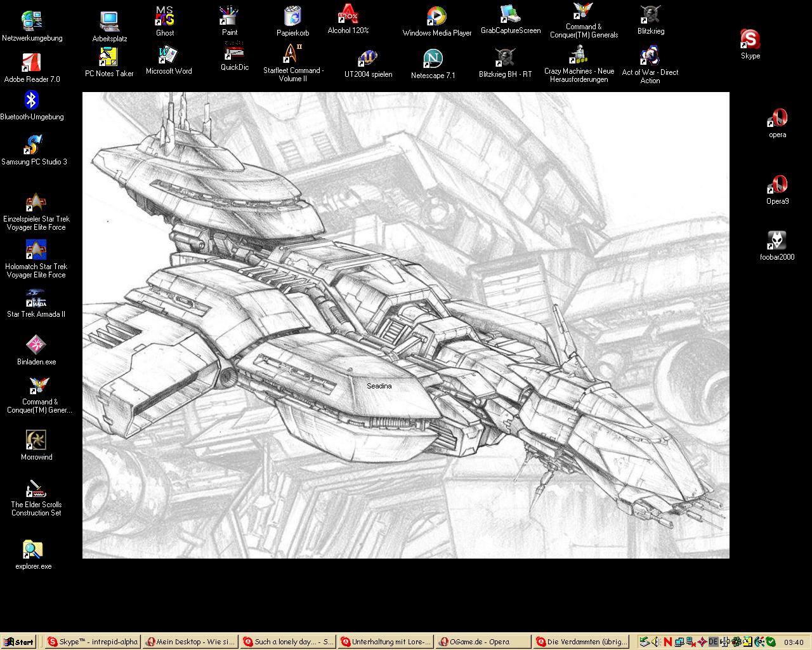
Task: Select the Arbeitsplatz computer icon
Action: pos(110,23)
